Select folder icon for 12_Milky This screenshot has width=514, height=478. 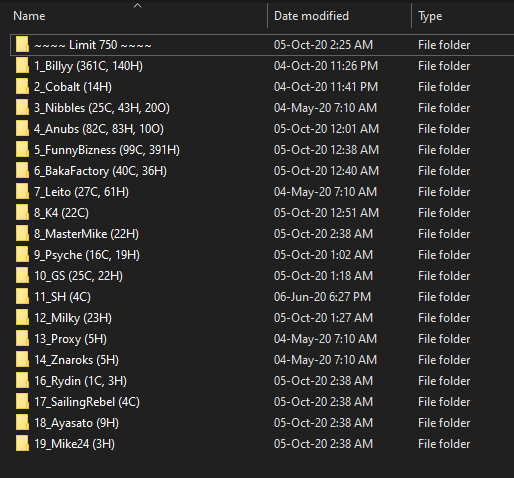click(x=22, y=318)
